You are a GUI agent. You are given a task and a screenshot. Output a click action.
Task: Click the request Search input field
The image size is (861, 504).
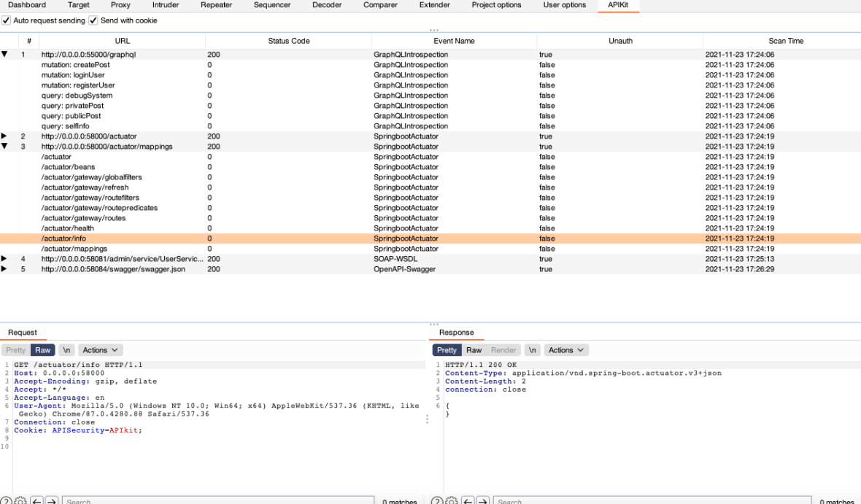(x=218, y=500)
